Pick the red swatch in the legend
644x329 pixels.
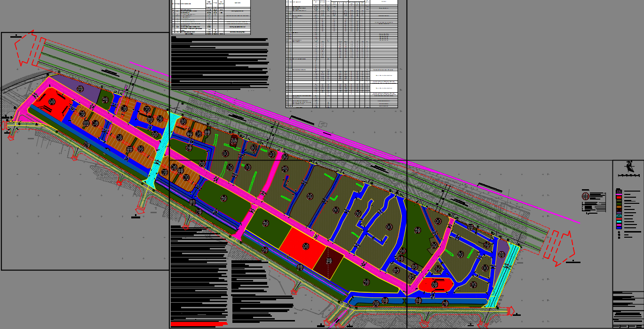point(619,197)
